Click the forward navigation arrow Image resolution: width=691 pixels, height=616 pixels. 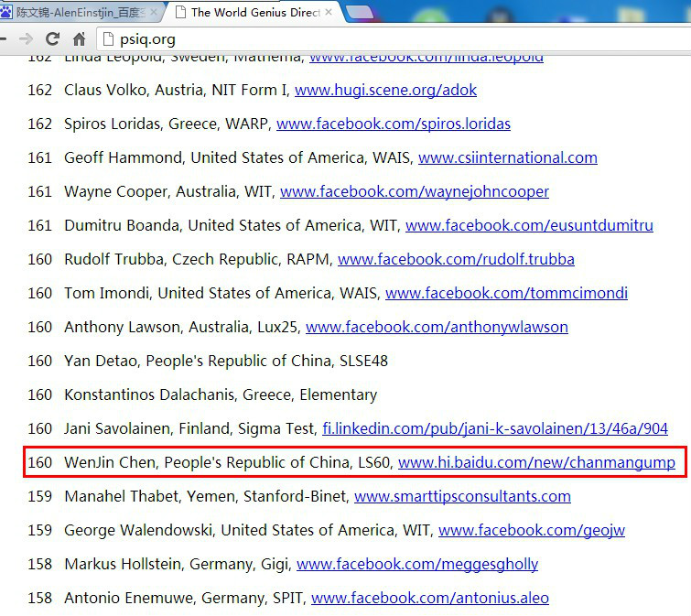(26, 38)
